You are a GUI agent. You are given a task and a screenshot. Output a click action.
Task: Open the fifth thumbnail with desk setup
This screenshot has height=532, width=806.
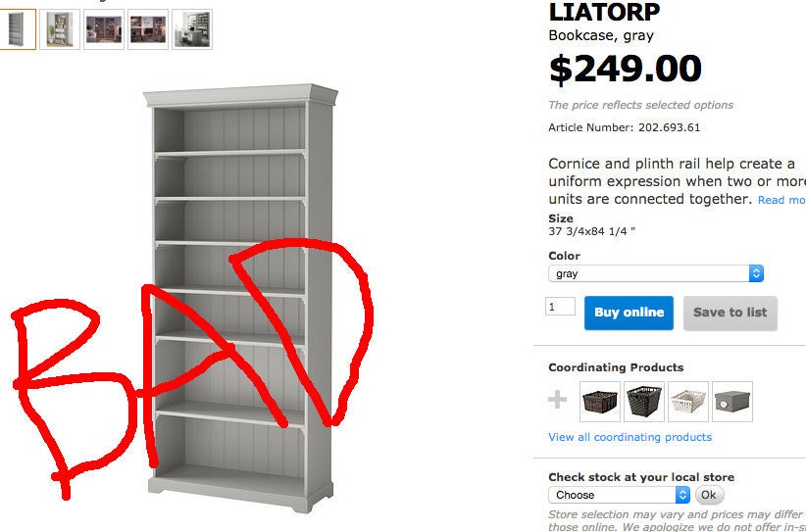coord(192,29)
